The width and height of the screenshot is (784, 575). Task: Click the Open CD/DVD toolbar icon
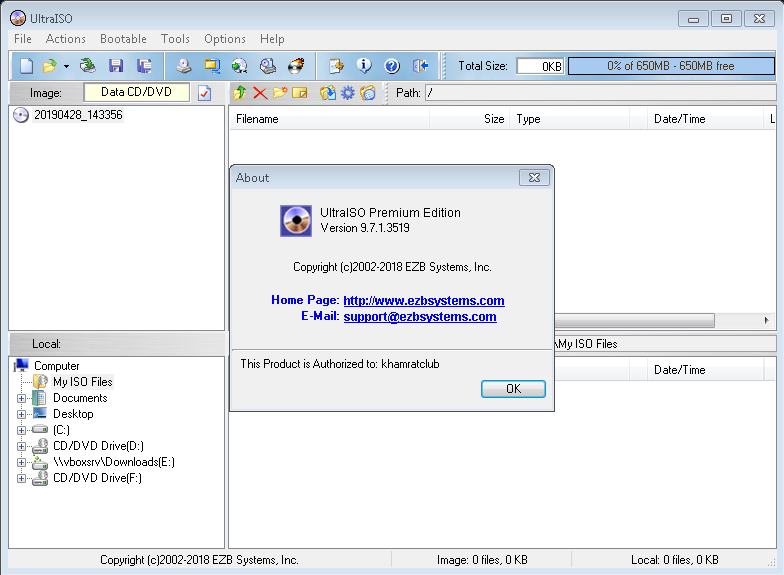coord(88,66)
